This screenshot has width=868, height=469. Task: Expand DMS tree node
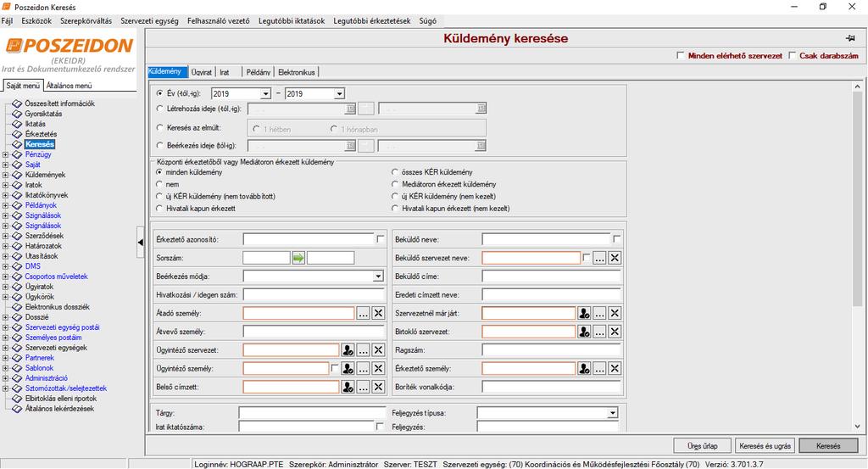coord(6,266)
